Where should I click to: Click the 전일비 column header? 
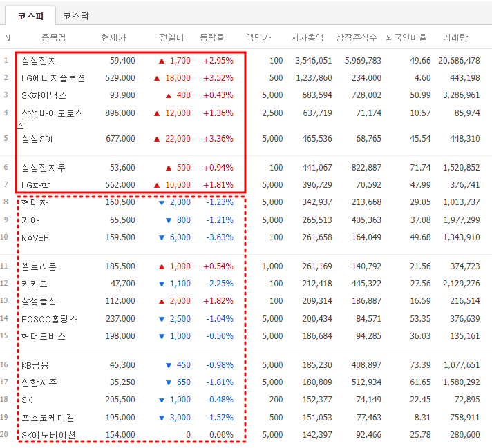tap(171, 37)
